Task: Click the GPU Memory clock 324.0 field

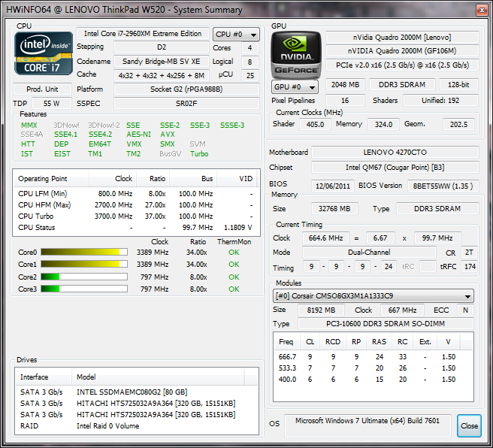Action: pyautogui.click(x=383, y=125)
